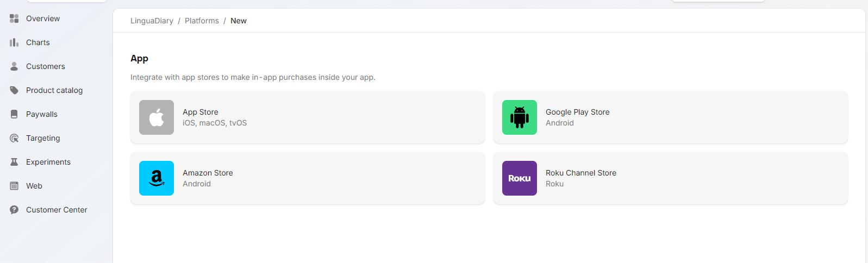868x263 pixels.
Task: Choose the purple Roku logo icon
Action: (x=520, y=178)
